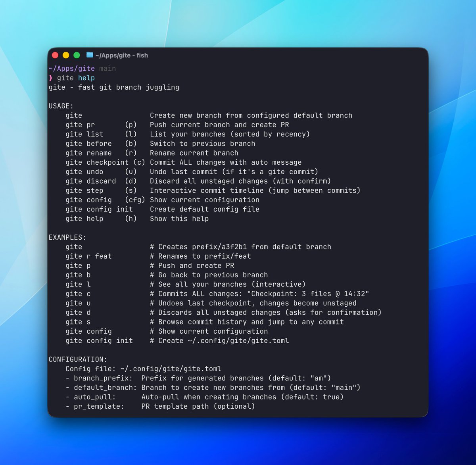This screenshot has width=476, height=465.
Task: Click '(default: true)' in auto_pull line
Action: [x=312, y=397]
